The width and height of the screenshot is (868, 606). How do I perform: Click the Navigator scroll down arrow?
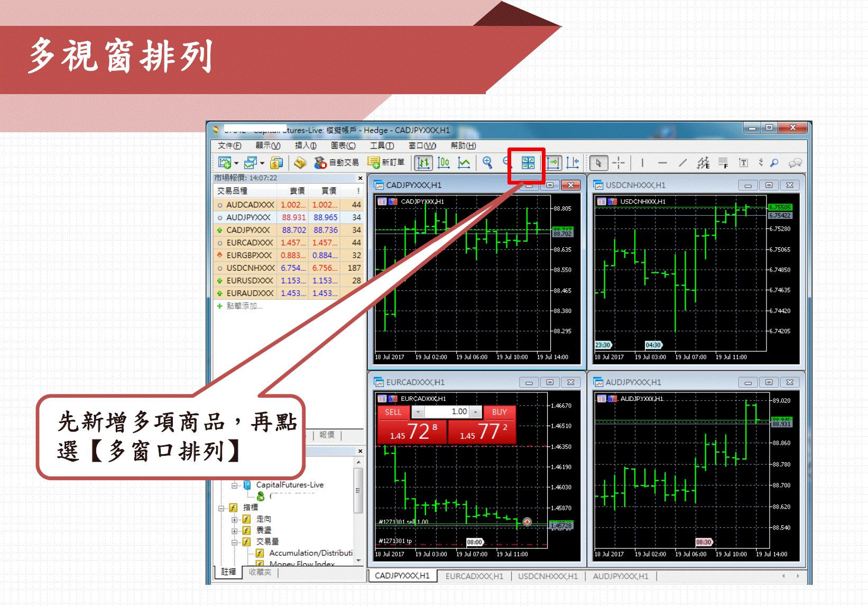[x=358, y=561]
